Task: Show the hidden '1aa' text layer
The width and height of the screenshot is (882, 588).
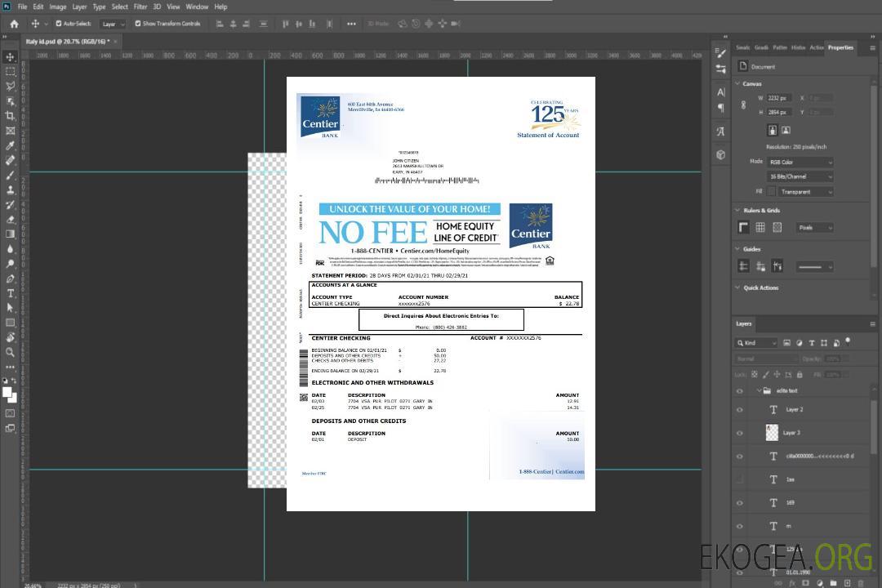Action: (x=740, y=479)
